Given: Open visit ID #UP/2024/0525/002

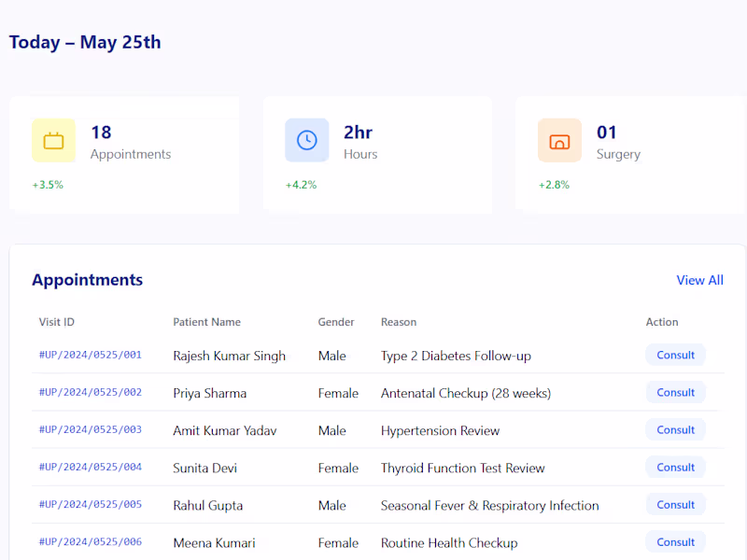Looking at the screenshot, I should (x=91, y=393).
